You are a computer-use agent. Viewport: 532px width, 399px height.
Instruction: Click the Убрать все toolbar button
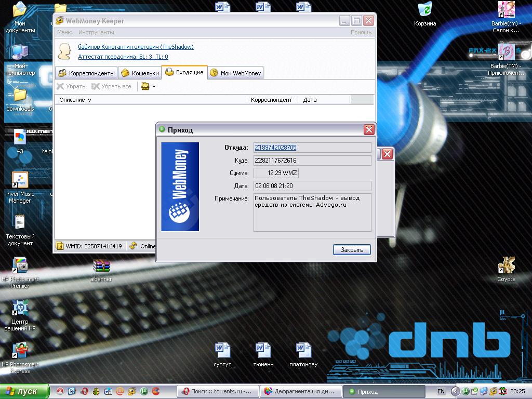point(111,86)
